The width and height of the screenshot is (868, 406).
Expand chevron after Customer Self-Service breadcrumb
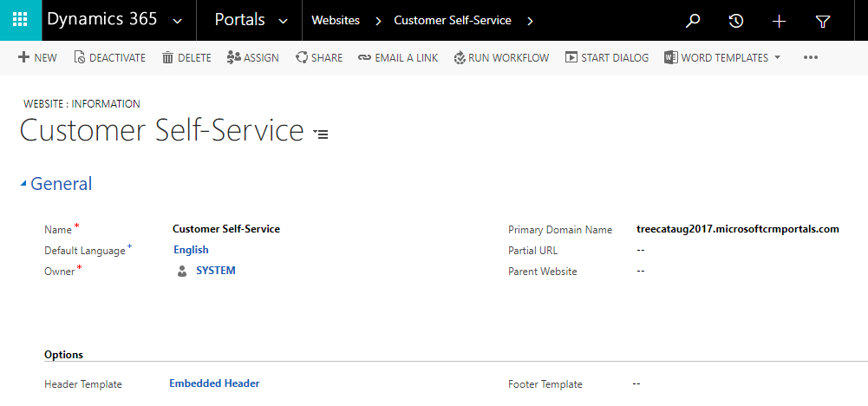pyautogui.click(x=530, y=21)
